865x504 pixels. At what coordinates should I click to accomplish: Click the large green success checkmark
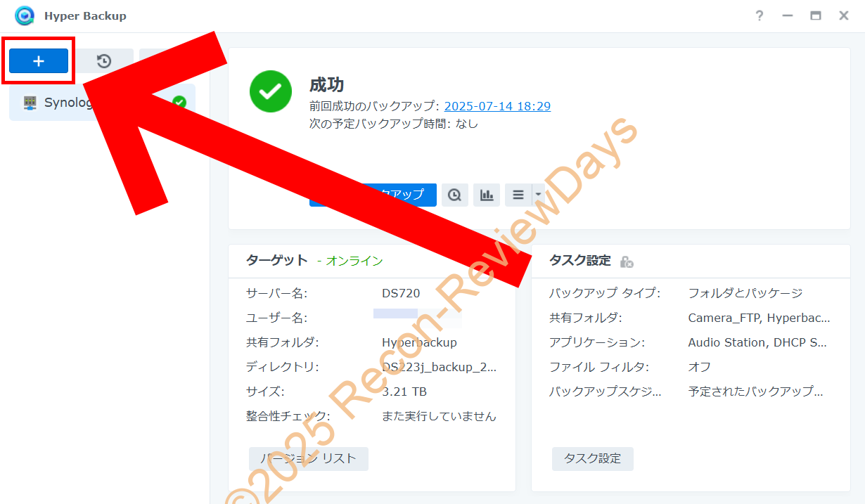click(270, 91)
